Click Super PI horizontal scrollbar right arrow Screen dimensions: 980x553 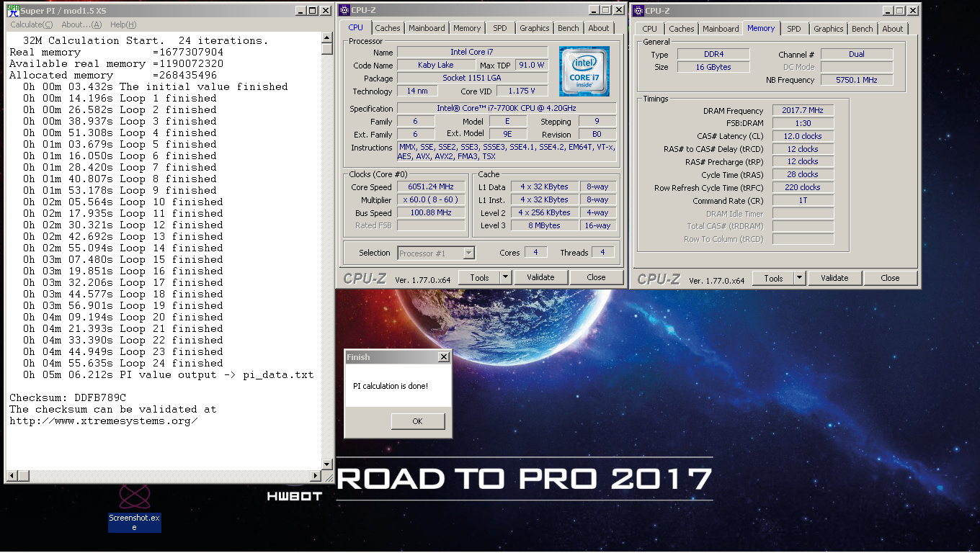click(x=315, y=476)
